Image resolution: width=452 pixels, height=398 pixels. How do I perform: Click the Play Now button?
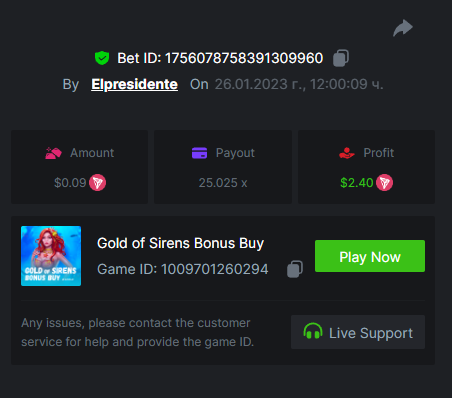coord(370,256)
